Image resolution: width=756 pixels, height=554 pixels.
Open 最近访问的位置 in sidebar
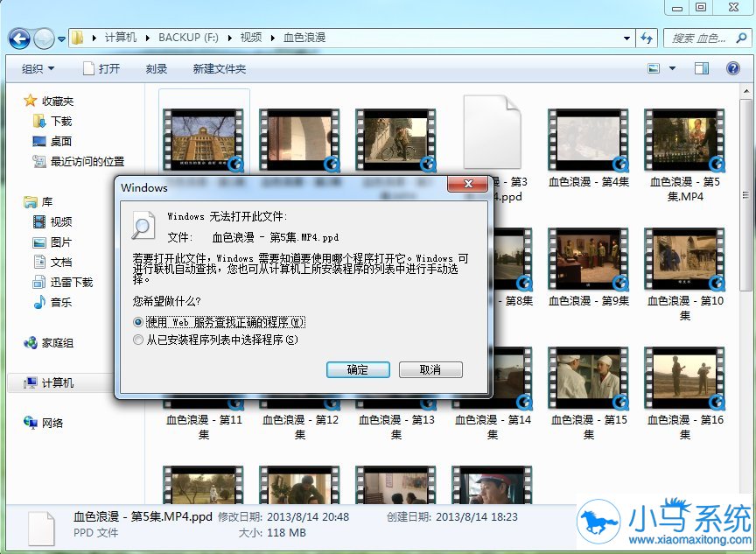(78, 162)
